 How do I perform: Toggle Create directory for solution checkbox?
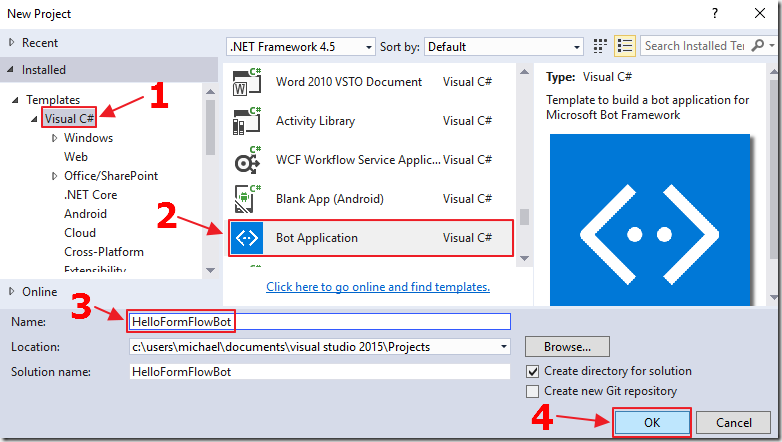tap(533, 372)
